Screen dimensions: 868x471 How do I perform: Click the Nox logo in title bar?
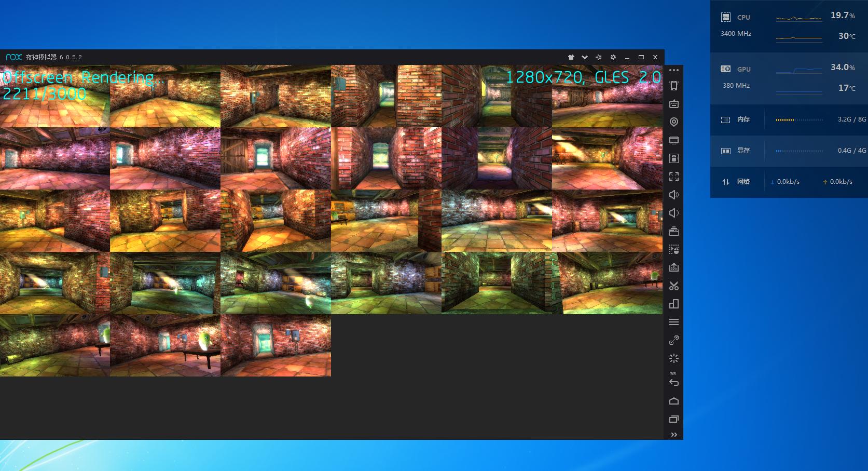(13, 57)
